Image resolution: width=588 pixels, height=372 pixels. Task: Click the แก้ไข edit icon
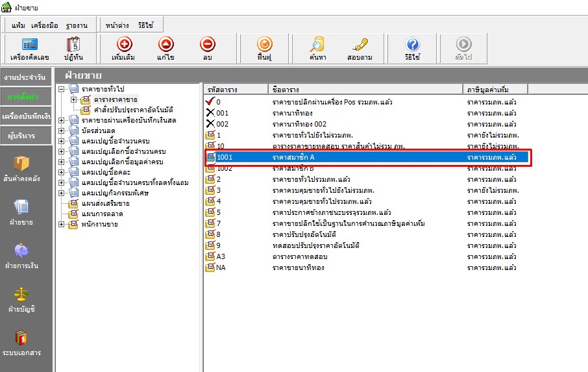165,49
